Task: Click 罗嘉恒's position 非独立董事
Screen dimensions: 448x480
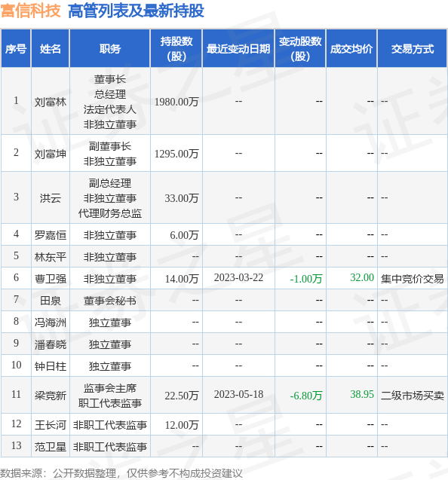Action: 110,235
